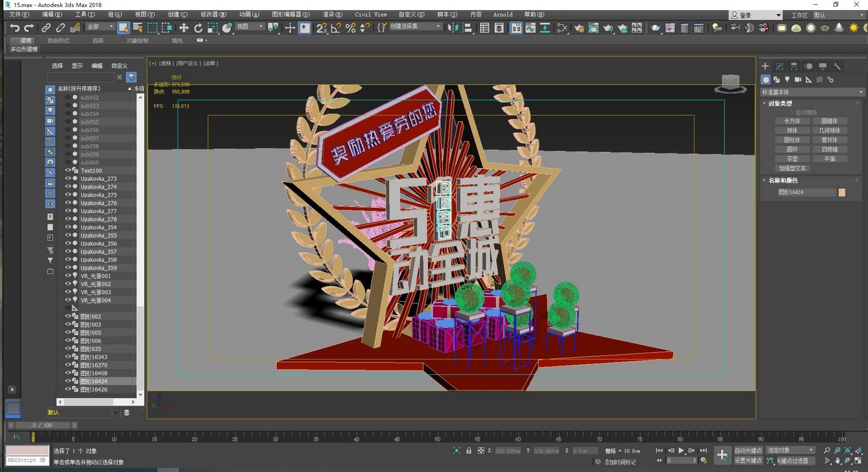
Task: Switch to the 自由形式 ribbon tab
Action: [58, 41]
